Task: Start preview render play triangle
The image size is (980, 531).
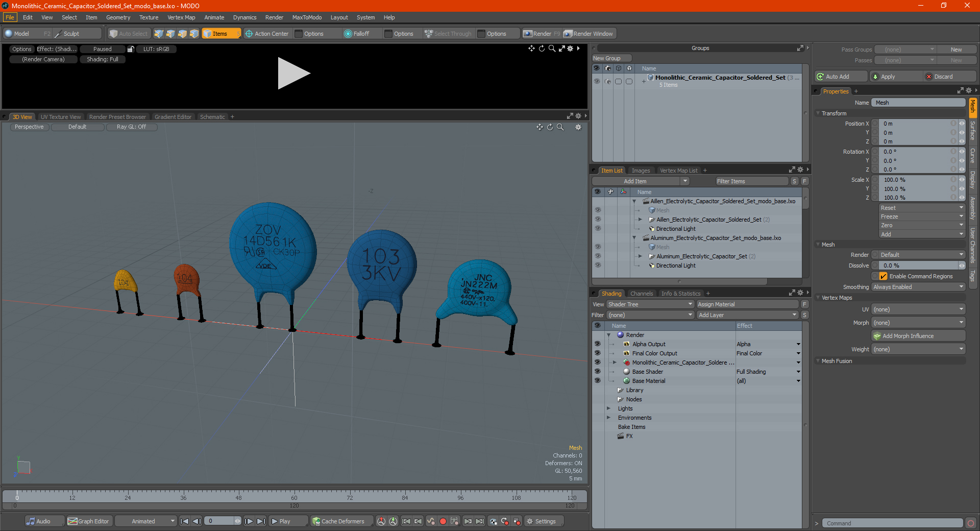Action: 293,74
